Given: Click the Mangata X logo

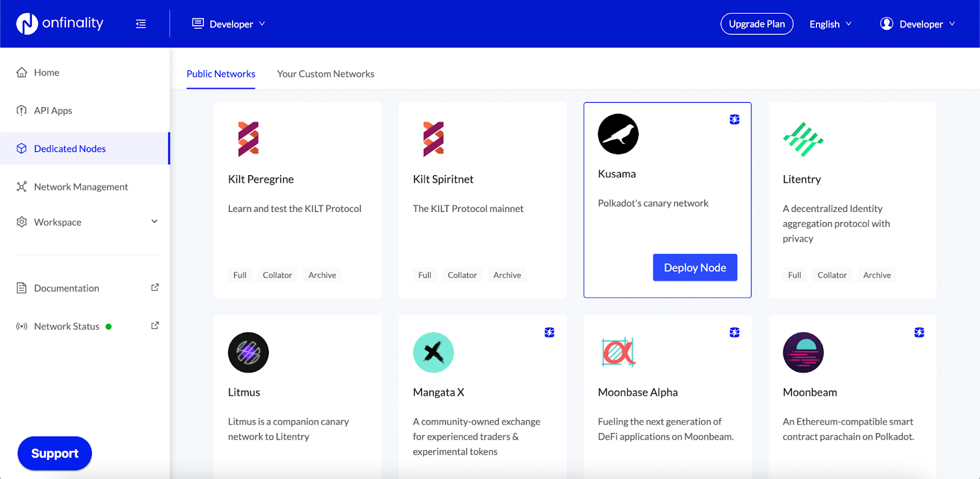Looking at the screenshot, I should click(433, 353).
